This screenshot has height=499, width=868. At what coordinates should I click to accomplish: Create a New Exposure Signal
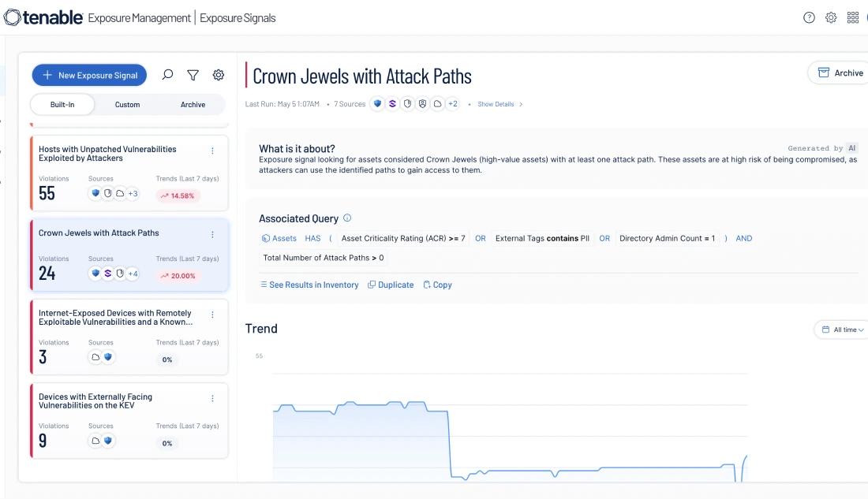click(x=89, y=75)
